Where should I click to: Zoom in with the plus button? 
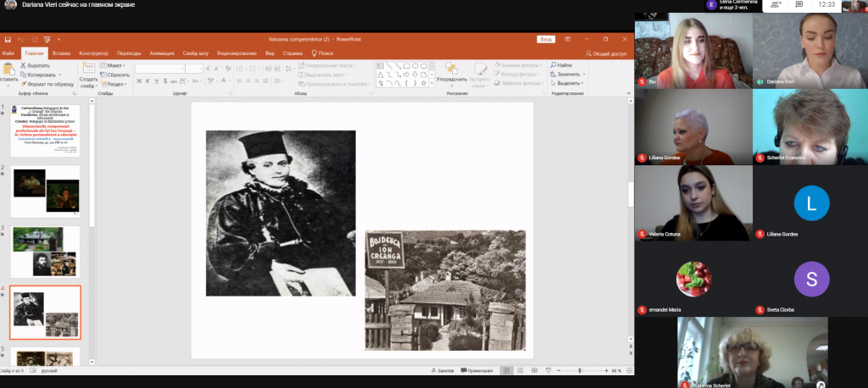606,370
